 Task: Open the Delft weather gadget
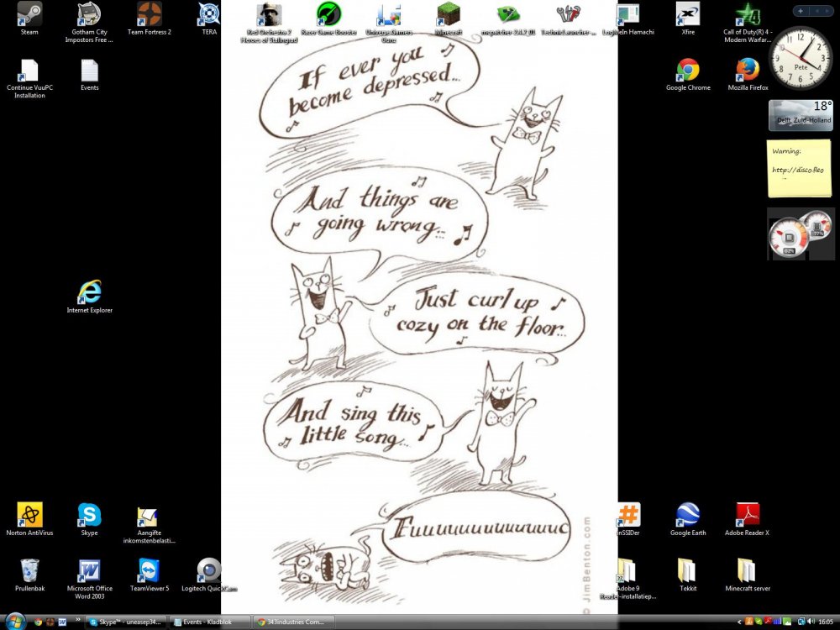pyautogui.click(x=800, y=115)
